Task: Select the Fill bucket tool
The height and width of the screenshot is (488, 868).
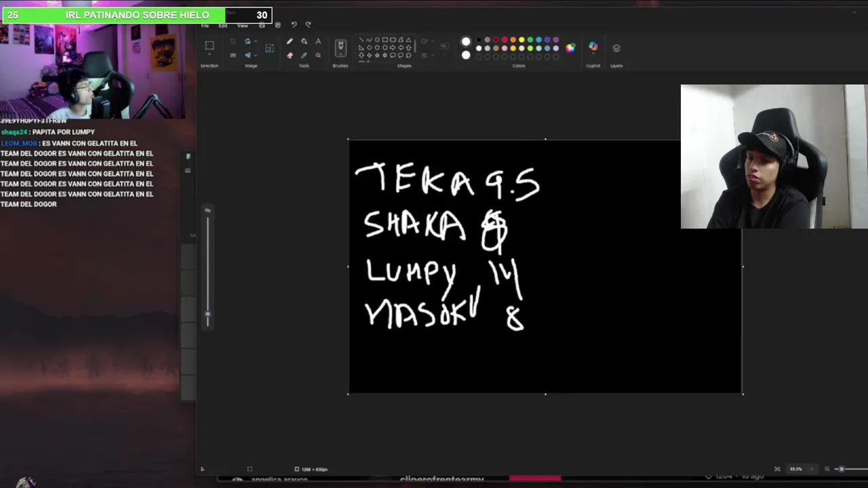Action: point(304,41)
